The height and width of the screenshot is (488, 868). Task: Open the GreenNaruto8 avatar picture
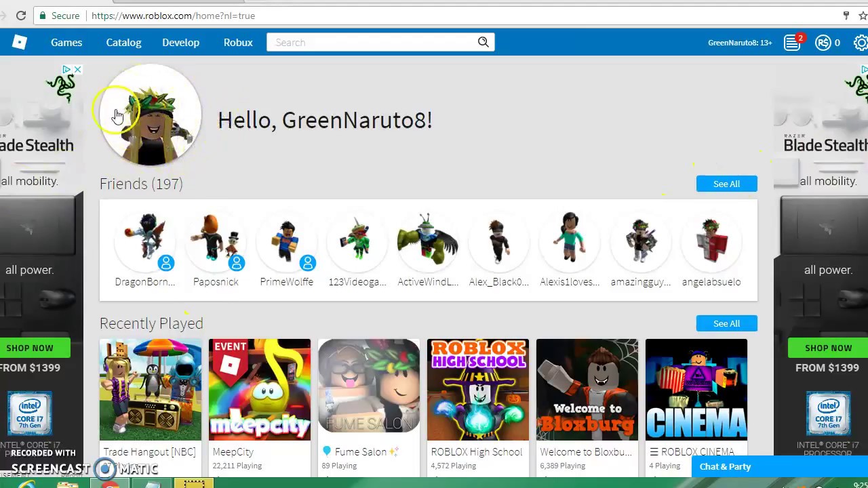click(x=151, y=115)
